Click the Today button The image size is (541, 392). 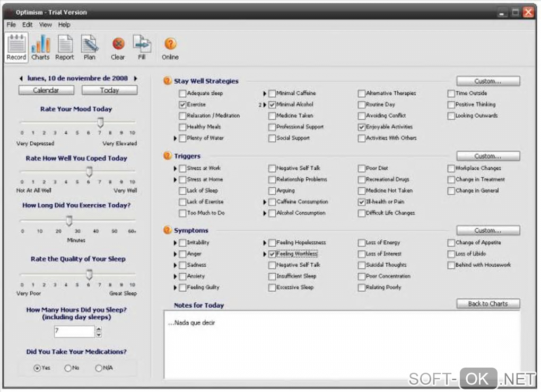(109, 90)
